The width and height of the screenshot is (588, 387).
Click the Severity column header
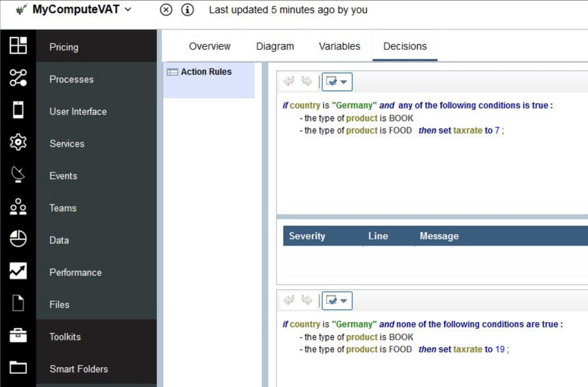coord(307,236)
